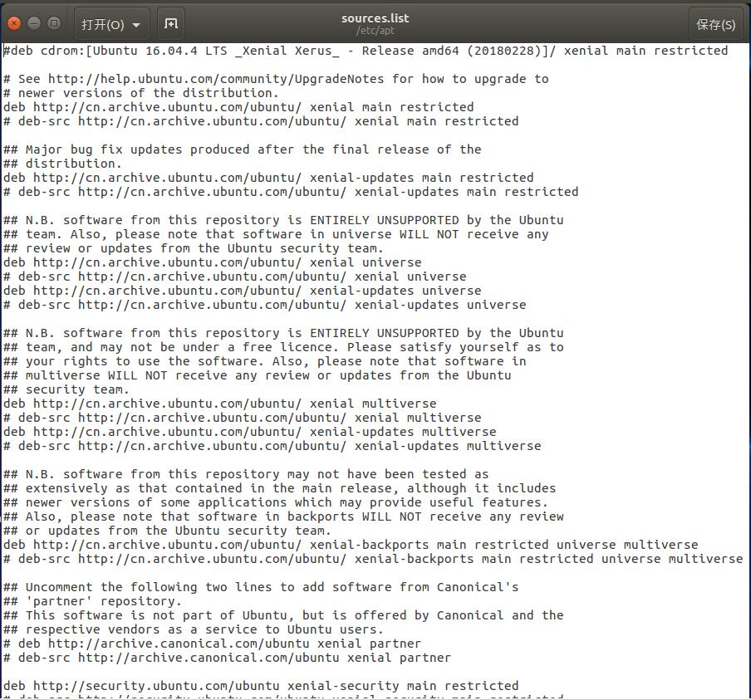Click '## N.B. software ... may not have been tested' line
This screenshot has width=751, height=700.
pos(246,474)
